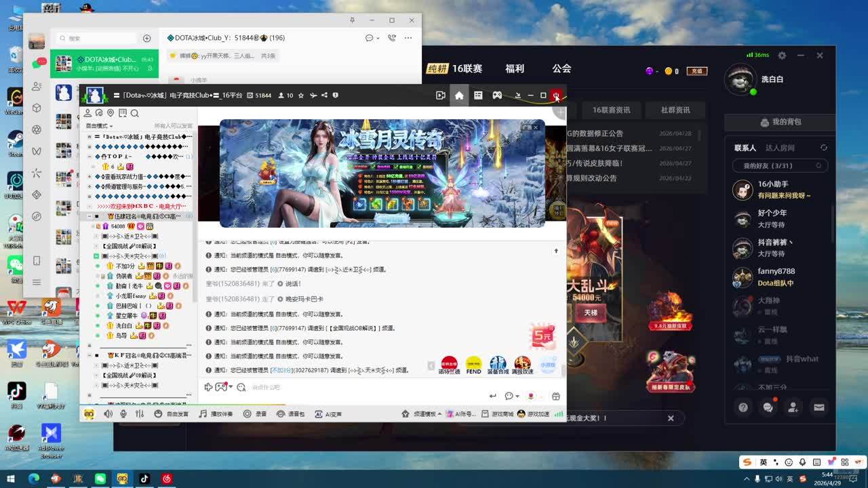The image size is (868, 488).
Task: Open TikTok from the Windows taskbar
Action: pos(144,479)
